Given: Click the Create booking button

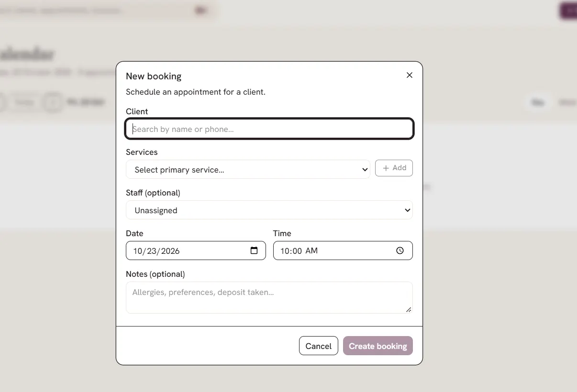Looking at the screenshot, I should click(x=378, y=346).
